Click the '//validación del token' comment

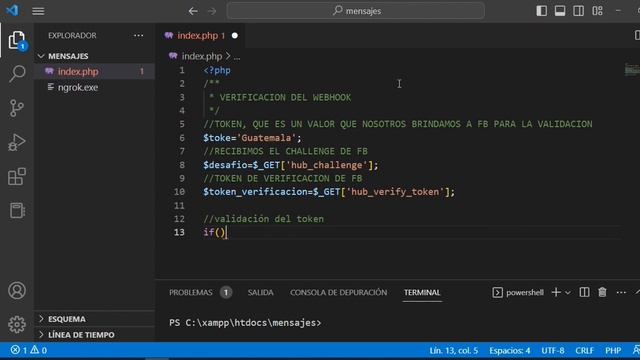264,219
